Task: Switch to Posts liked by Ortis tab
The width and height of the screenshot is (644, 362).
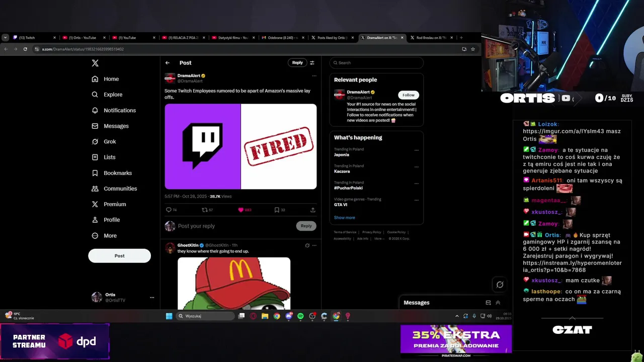Action: pyautogui.click(x=332, y=38)
